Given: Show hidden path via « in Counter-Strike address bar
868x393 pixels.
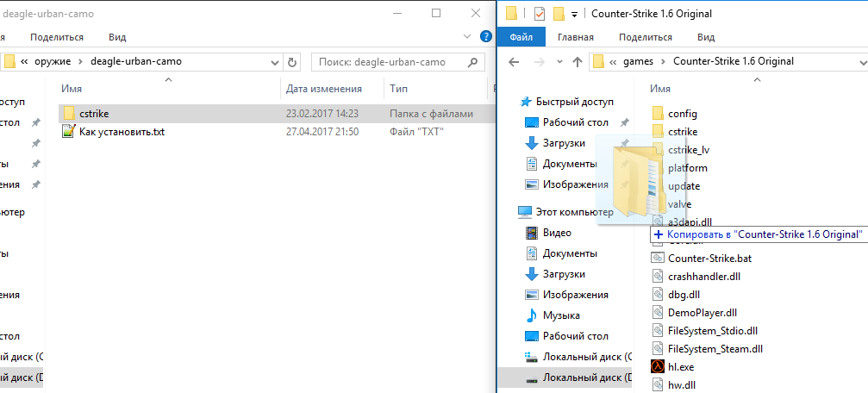Looking at the screenshot, I should pyautogui.click(x=613, y=61).
